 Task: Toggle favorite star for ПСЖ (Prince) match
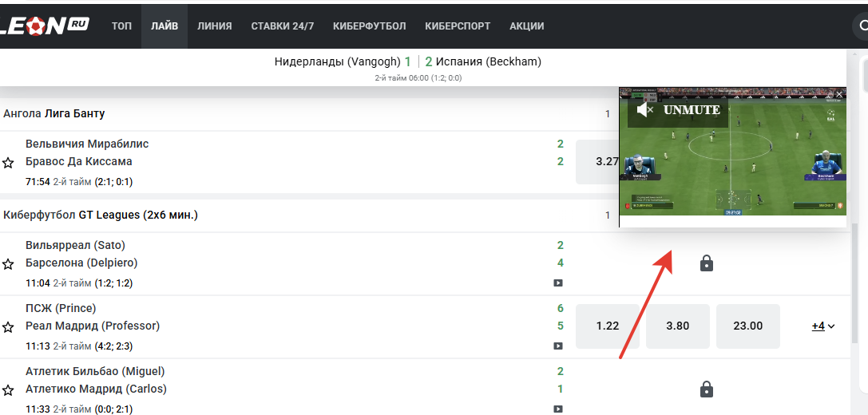tap(8, 327)
